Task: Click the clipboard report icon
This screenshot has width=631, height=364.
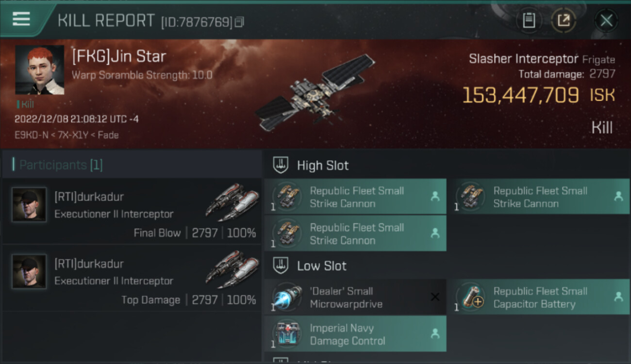Action: pos(529,20)
